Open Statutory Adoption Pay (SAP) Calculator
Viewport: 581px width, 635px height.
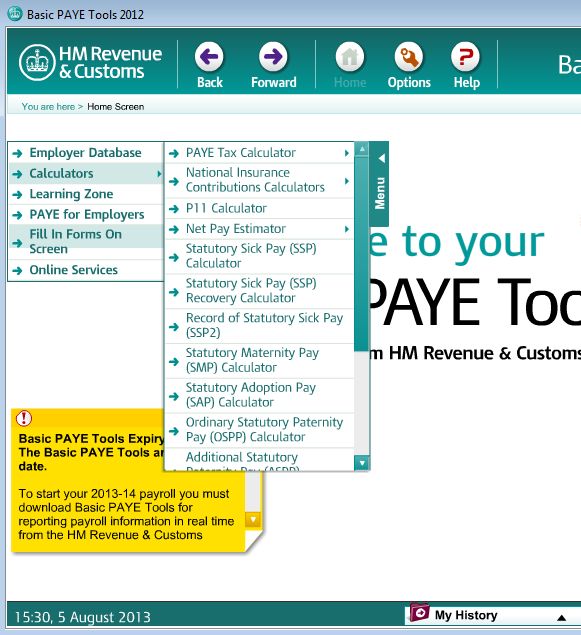(x=260, y=395)
